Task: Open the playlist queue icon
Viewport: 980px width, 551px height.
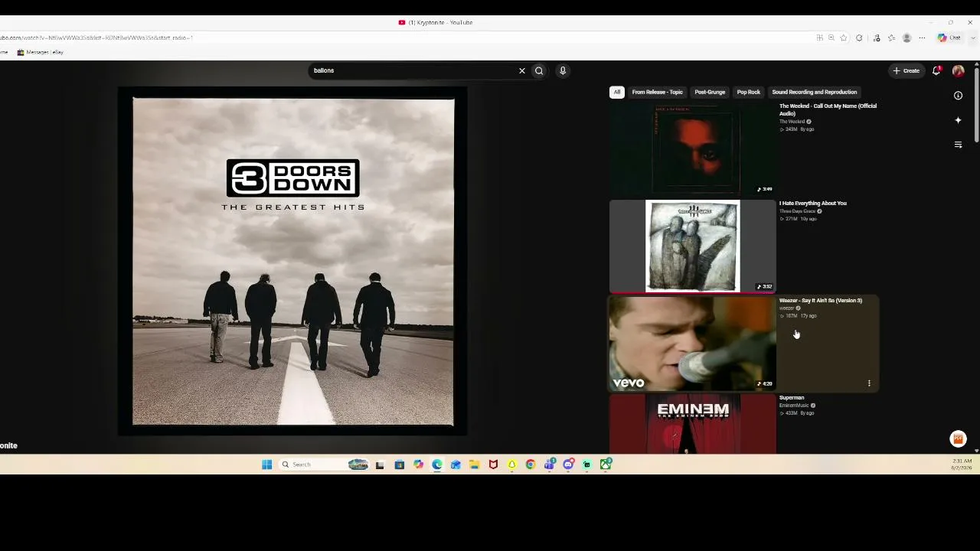Action: coord(958,145)
